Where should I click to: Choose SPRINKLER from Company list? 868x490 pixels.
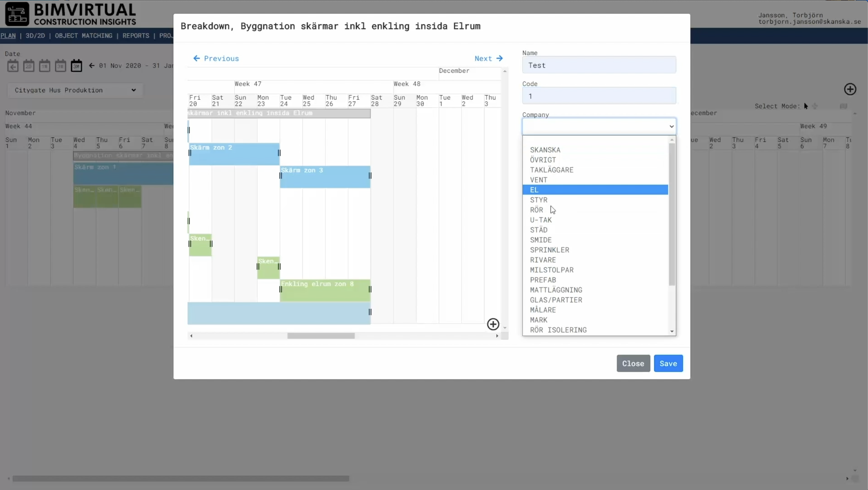pyautogui.click(x=595, y=250)
